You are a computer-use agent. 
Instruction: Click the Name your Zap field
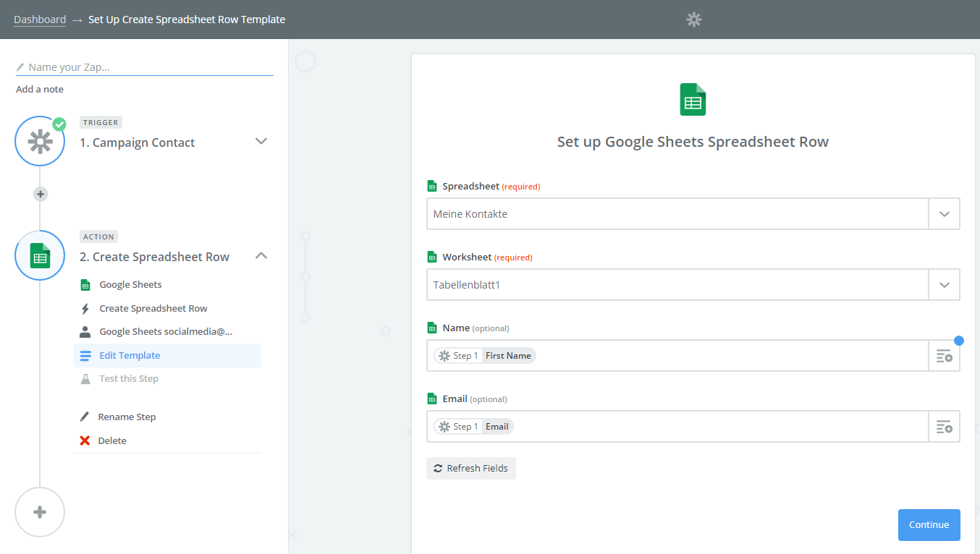pos(145,67)
